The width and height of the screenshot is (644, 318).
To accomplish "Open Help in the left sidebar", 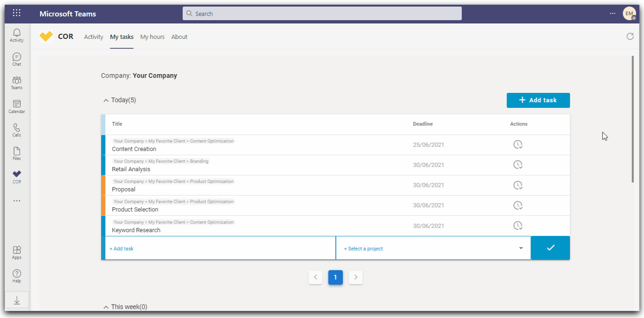I will [x=17, y=276].
